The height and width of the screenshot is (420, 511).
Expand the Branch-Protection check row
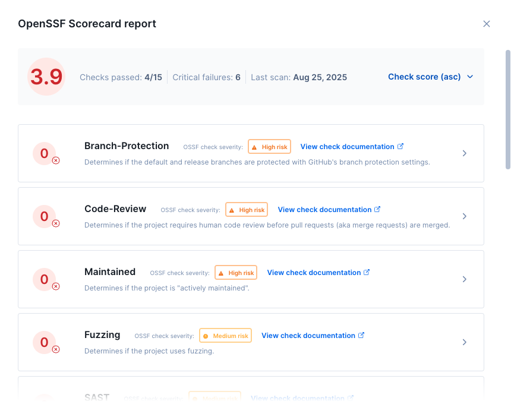point(465,153)
